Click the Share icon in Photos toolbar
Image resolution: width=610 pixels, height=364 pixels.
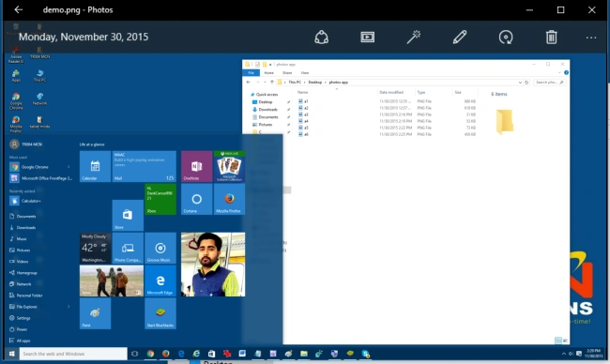click(x=321, y=38)
